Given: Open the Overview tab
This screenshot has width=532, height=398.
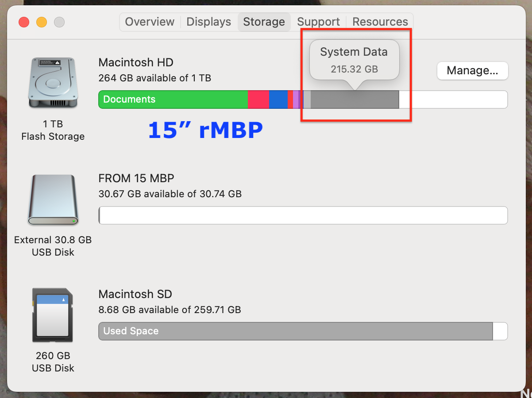Looking at the screenshot, I should [150, 22].
